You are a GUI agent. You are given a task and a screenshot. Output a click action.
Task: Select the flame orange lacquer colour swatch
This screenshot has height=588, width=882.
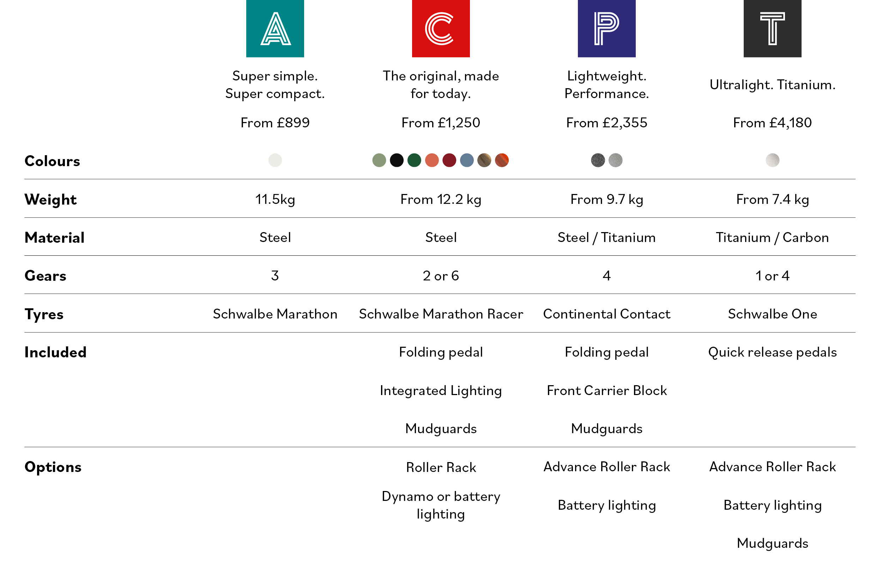(x=502, y=160)
